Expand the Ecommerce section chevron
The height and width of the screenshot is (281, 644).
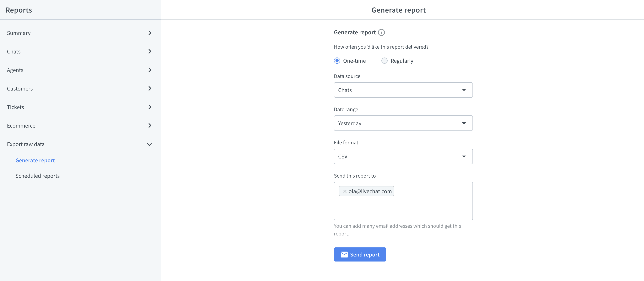click(x=150, y=125)
